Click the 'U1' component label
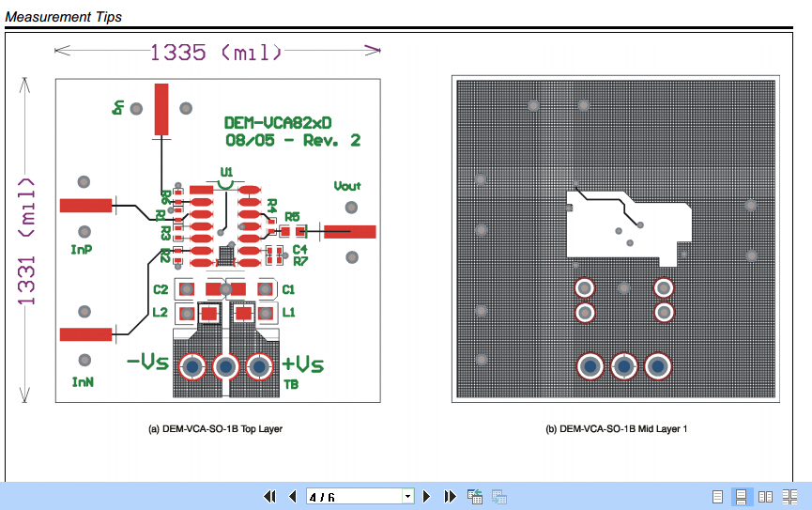 click(226, 172)
